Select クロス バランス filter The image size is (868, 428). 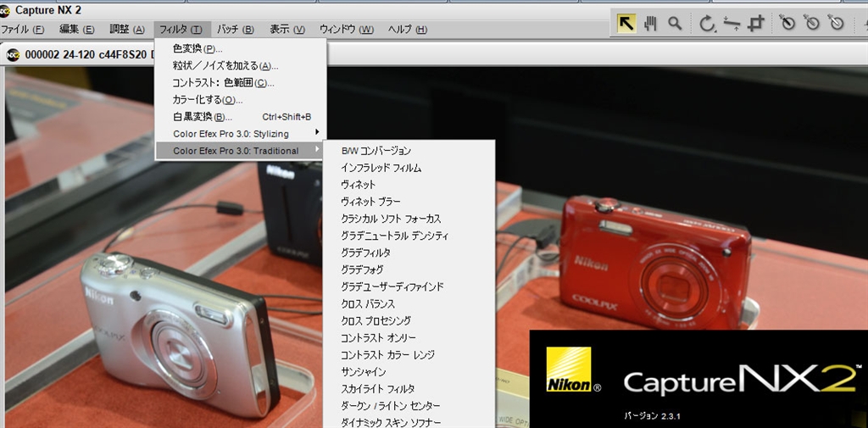pos(409,304)
